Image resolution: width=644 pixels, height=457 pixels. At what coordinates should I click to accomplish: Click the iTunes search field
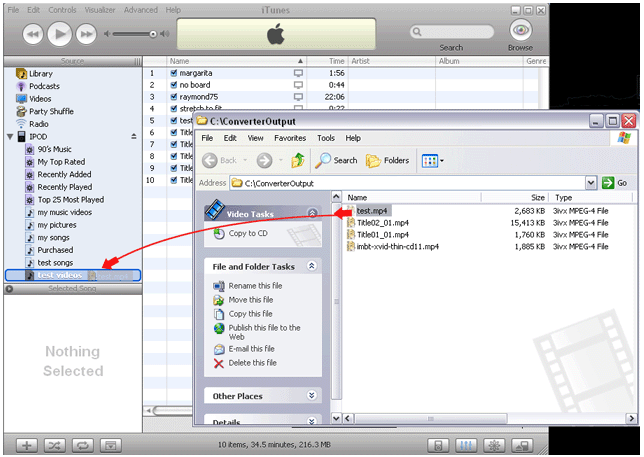[452, 32]
